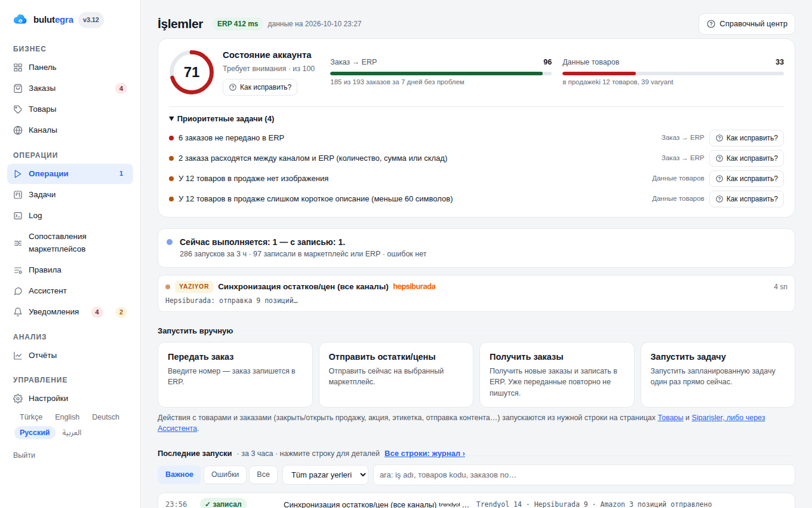812x508 pixels.
Task: Click the Операции play icon
Action: (x=18, y=174)
